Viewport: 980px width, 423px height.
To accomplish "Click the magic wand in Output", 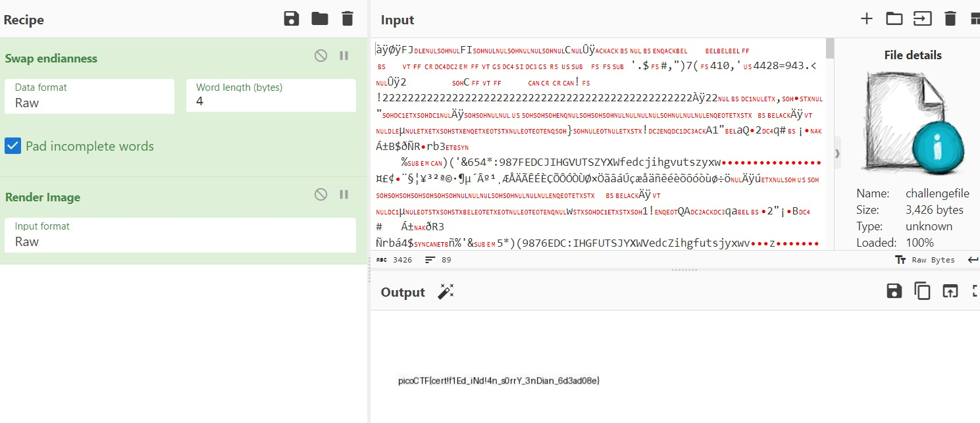I will [x=446, y=292].
